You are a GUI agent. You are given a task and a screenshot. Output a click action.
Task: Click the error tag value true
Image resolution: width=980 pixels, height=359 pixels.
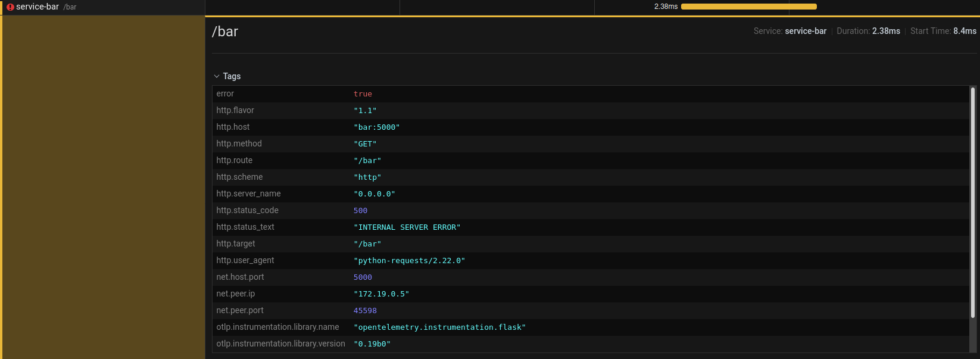point(363,94)
